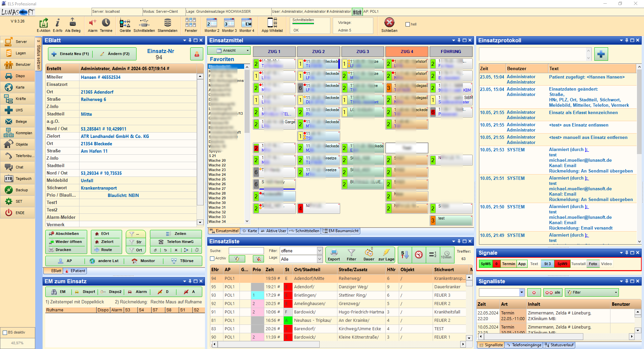644x349 pixels.
Task: Click the blue plus in Einsatzprotokoll
Action: (x=601, y=54)
